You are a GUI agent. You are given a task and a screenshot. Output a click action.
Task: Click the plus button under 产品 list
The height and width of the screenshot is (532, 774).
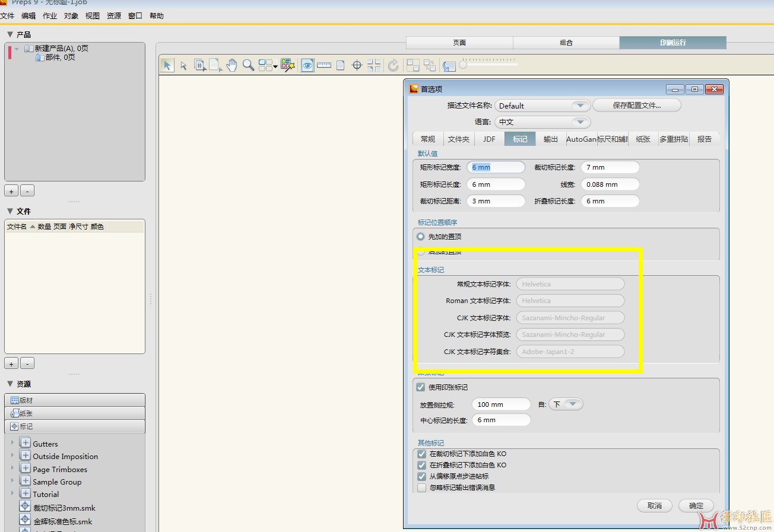pos(11,191)
